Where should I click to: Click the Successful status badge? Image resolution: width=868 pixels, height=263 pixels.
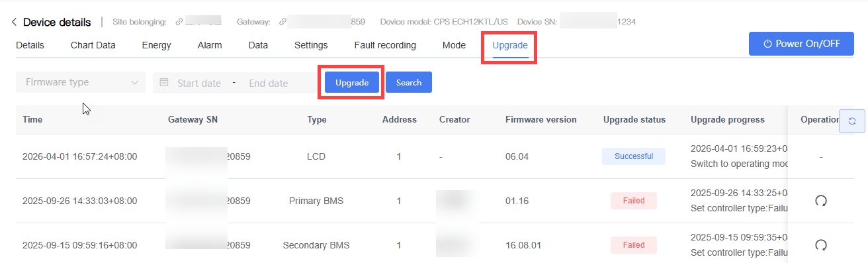tap(634, 156)
